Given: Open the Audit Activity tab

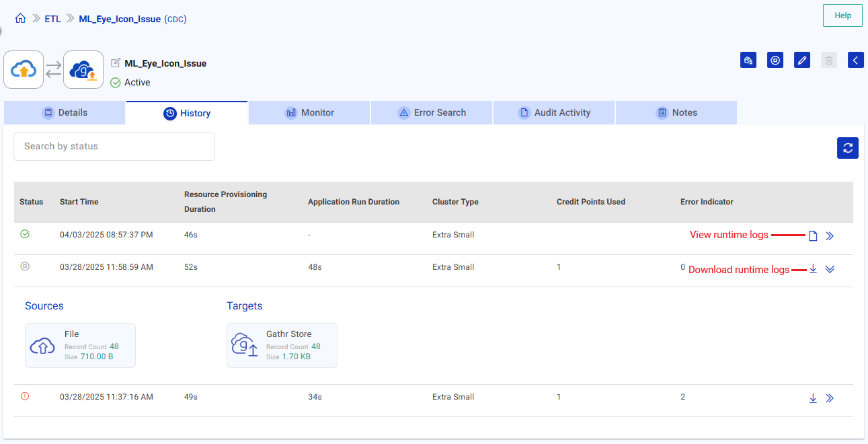Looking at the screenshot, I should point(554,113).
